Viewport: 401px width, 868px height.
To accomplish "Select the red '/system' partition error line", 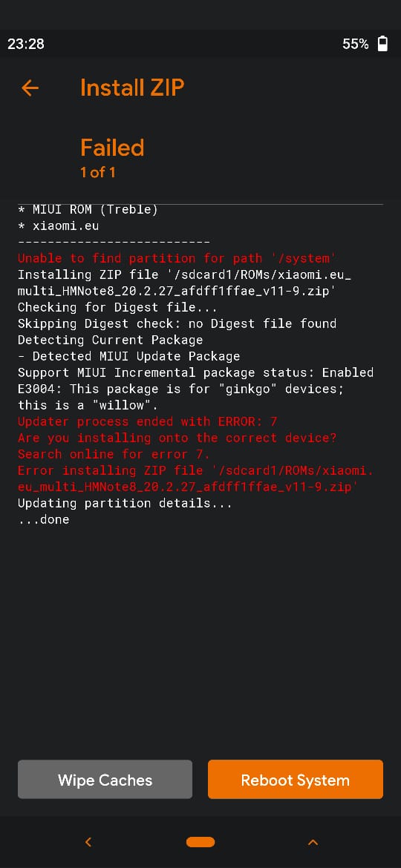I will [x=177, y=258].
